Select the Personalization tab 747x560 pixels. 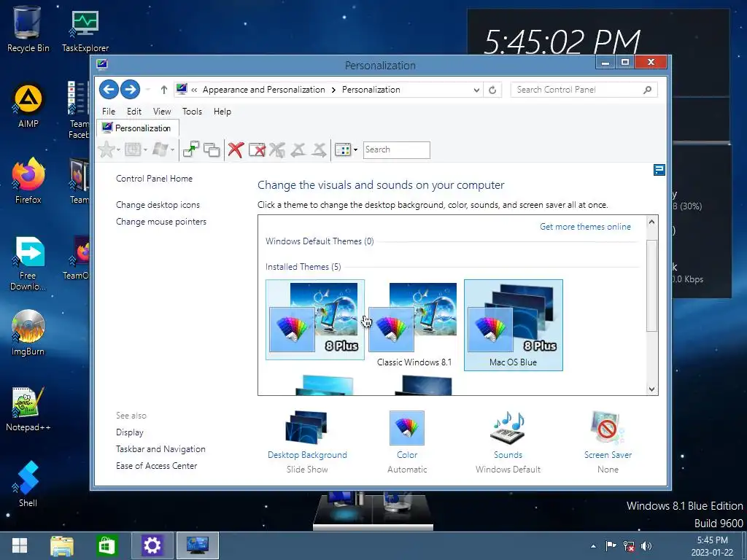138,128
